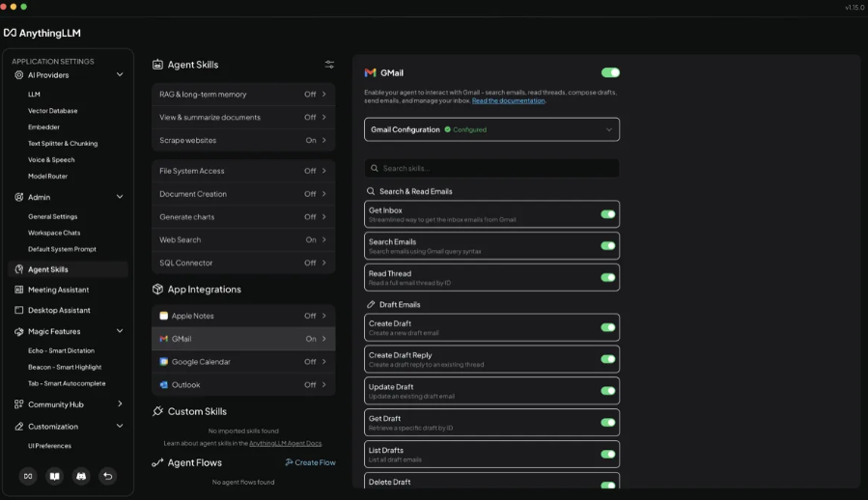The width and height of the screenshot is (868, 500).
Task: Click the Custom Skills plug icon
Action: pos(157,411)
